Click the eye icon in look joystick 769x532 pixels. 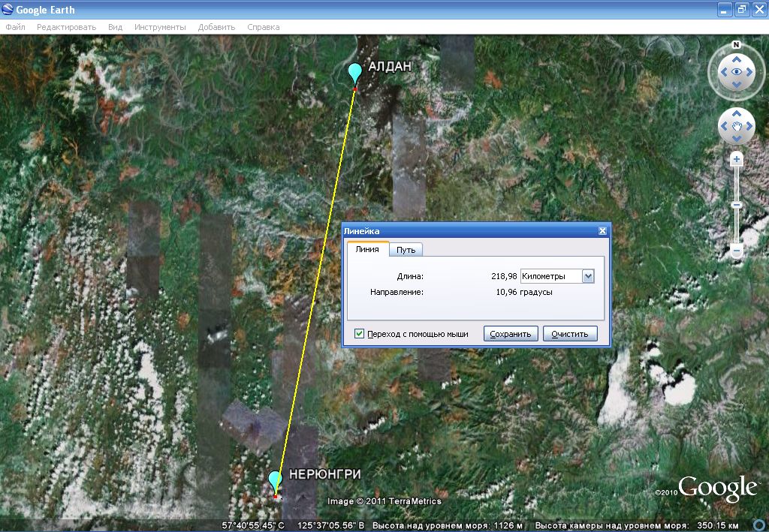[737, 72]
